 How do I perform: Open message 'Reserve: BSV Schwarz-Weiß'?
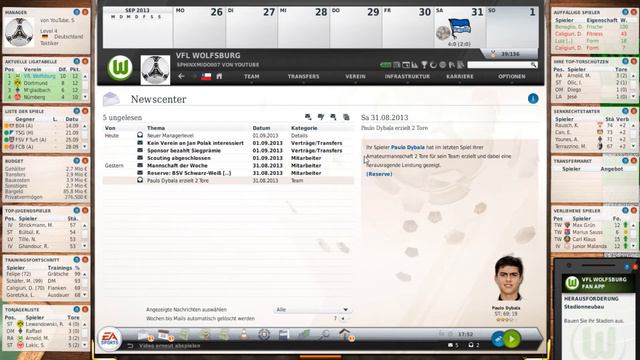189,173
